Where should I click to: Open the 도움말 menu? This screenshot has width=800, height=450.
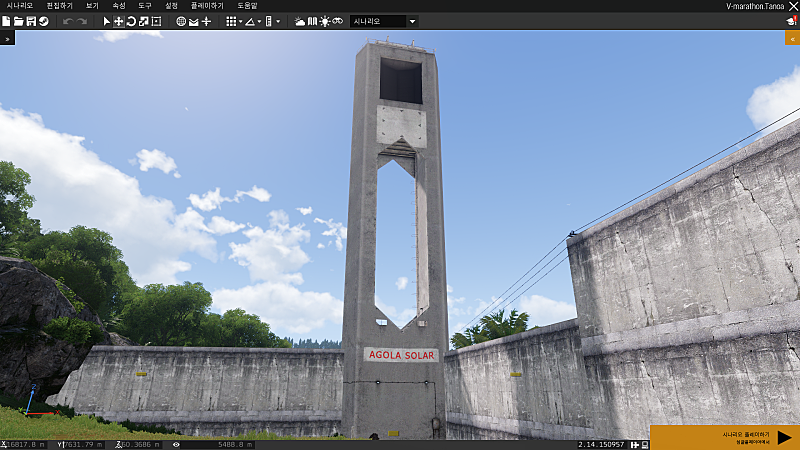tap(247, 6)
